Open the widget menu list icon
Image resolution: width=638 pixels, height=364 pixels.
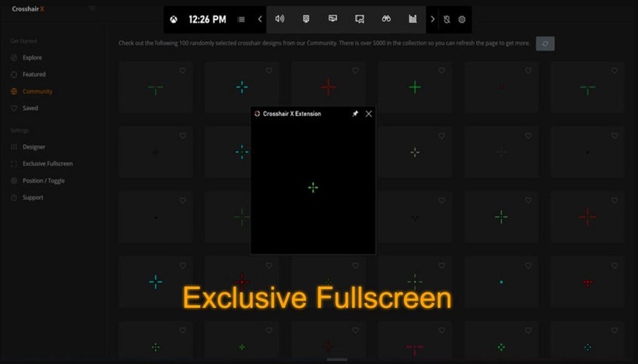coord(241,19)
